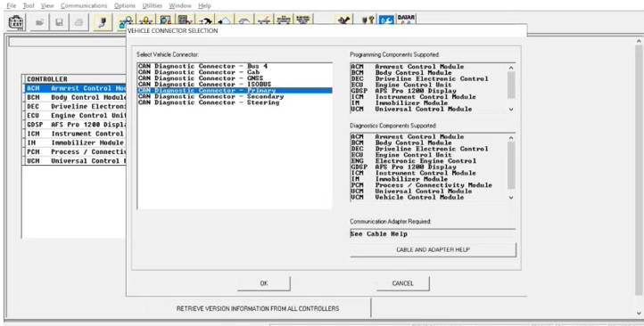The height and width of the screenshot is (326, 644).
Task: Click the floppy disk save icon
Action: pos(59,22)
